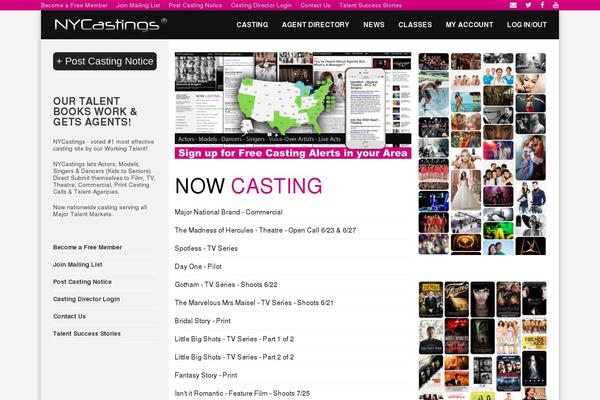Open the Twitter icon in top bar
Viewport: 600px width, 400px height.
coord(528,5)
